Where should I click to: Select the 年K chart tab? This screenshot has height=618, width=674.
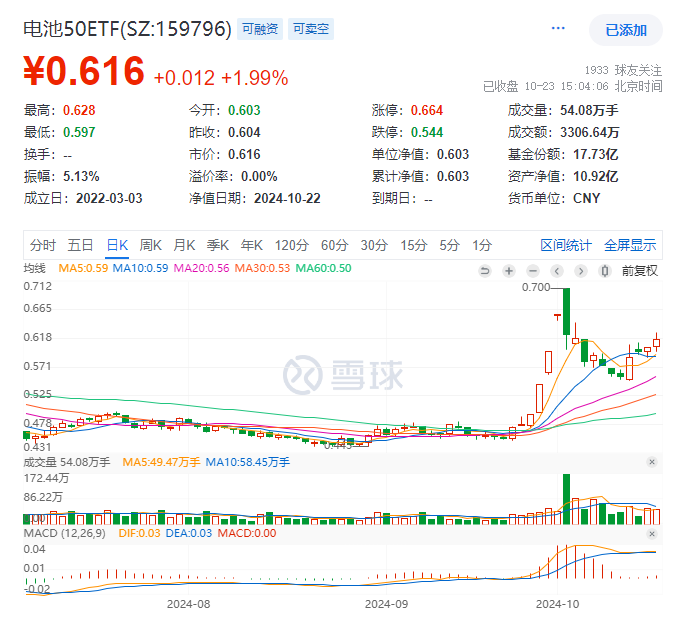pos(252,245)
